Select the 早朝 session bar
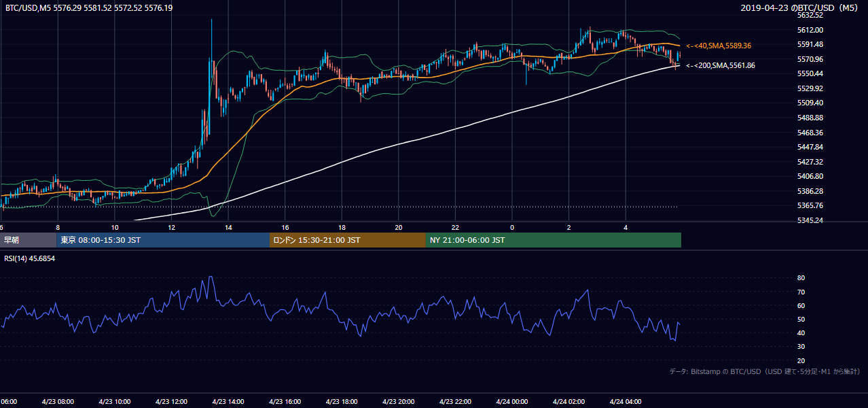The image size is (868, 408). [x=28, y=240]
